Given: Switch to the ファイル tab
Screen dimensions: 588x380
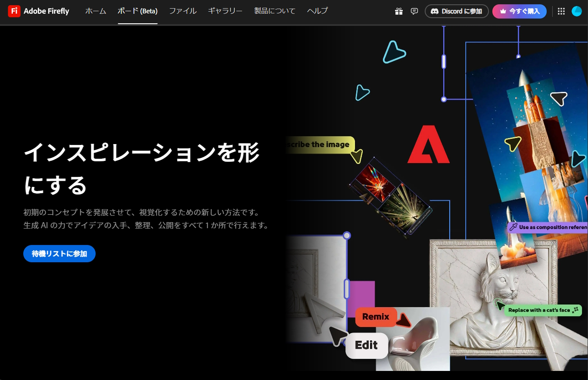Looking at the screenshot, I should (183, 12).
